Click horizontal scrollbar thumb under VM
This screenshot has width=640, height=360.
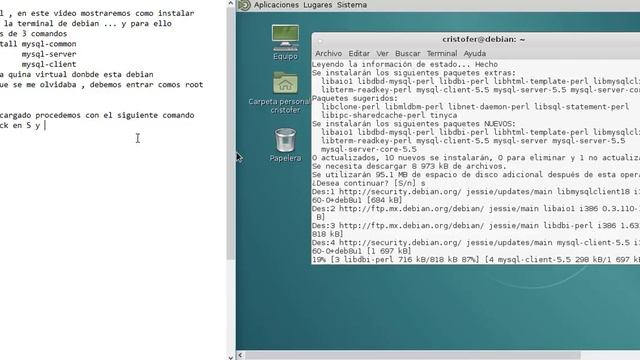413,355
